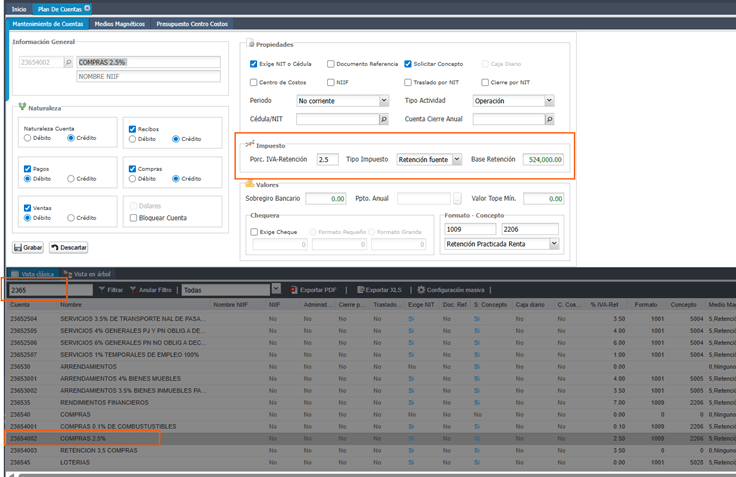The width and height of the screenshot is (736, 477).
Task: Click the search icon next to account code 23654002
Action: click(69, 62)
